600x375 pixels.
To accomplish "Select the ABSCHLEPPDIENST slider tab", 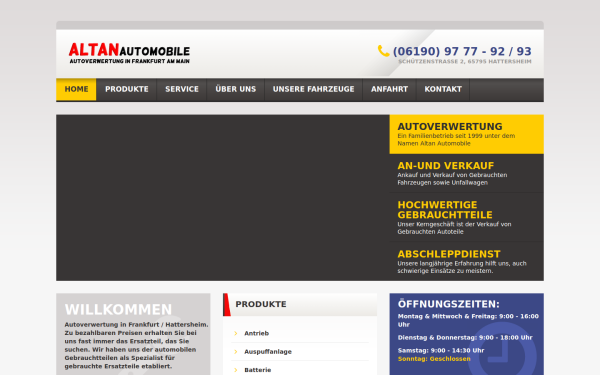I will [x=466, y=262].
